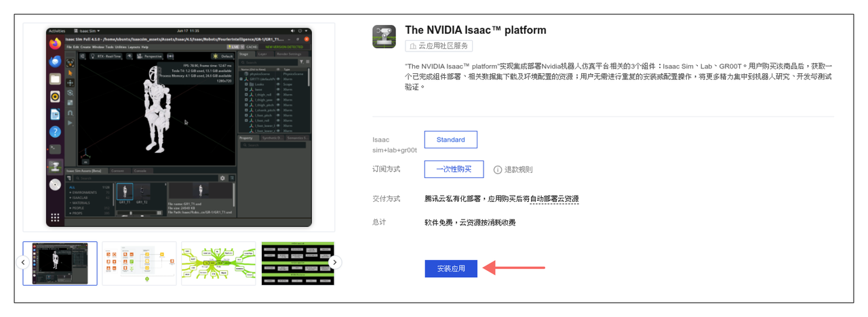868x317 pixels.
Task: Click The NVIDIA Isaac platform title
Action: [x=475, y=30]
